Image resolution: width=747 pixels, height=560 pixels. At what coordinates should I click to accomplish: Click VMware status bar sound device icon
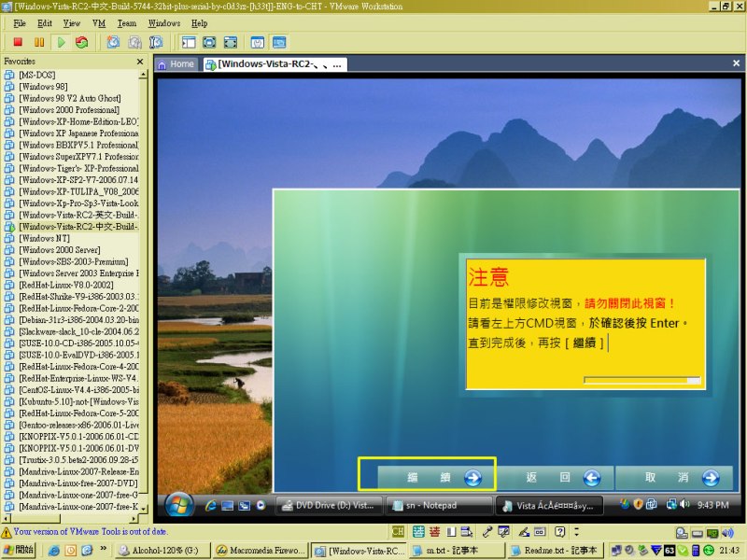coord(727,533)
